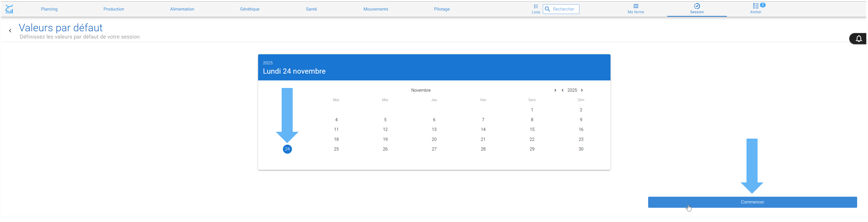Select day 15 in the calendar
The height and width of the screenshot is (222, 868).
point(532,129)
